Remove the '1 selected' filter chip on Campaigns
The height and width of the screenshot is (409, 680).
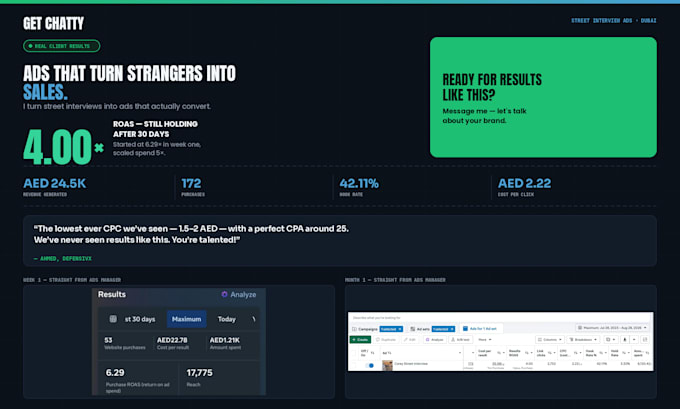click(x=399, y=329)
